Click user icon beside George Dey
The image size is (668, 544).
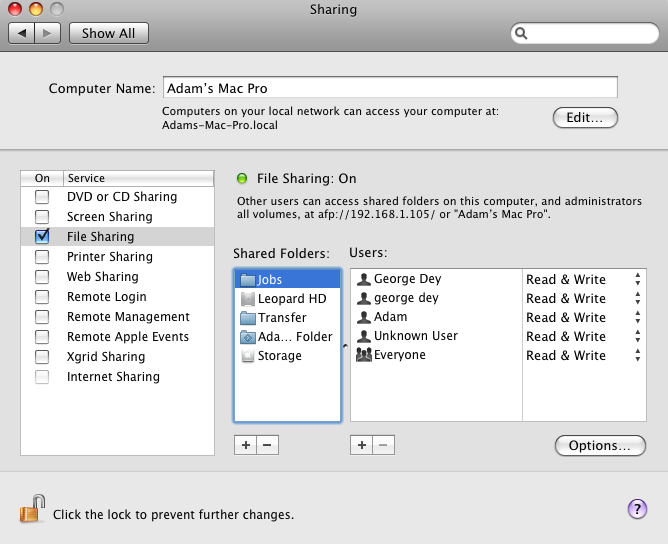(363, 279)
